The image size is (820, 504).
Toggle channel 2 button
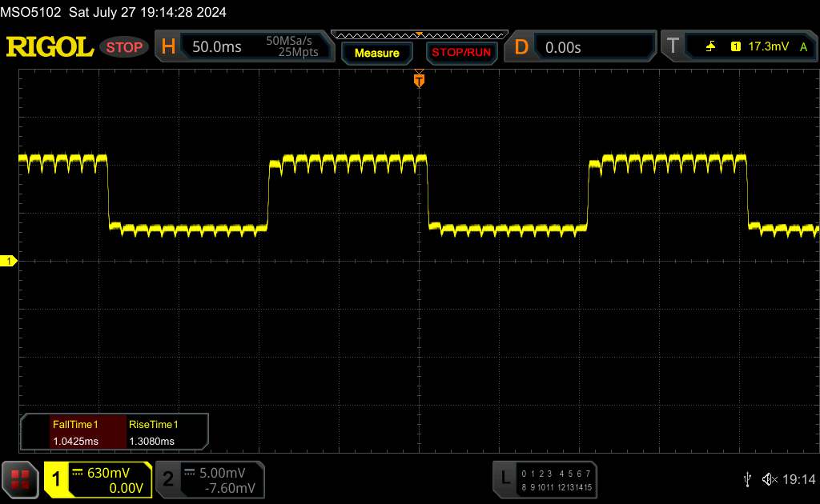168,479
